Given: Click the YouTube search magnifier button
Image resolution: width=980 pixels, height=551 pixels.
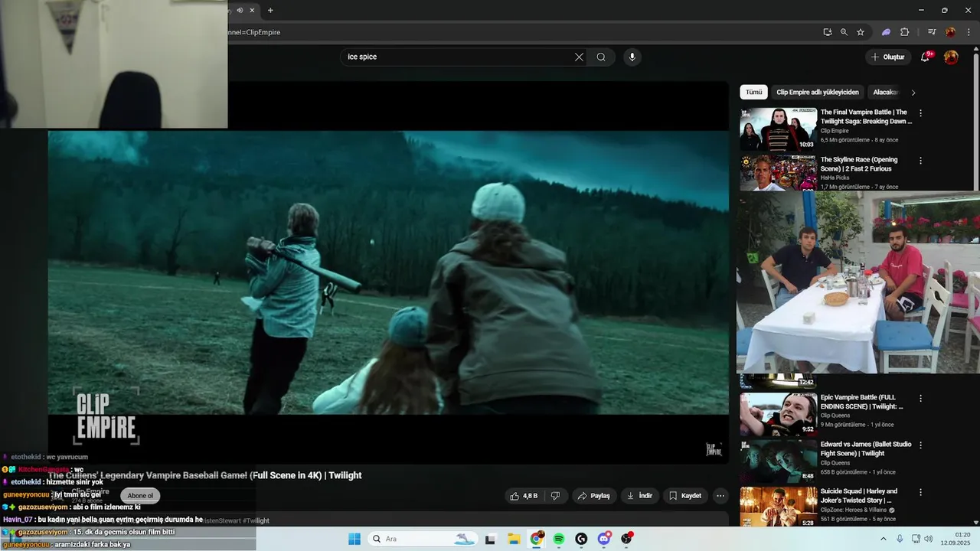Looking at the screenshot, I should tap(601, 57).
